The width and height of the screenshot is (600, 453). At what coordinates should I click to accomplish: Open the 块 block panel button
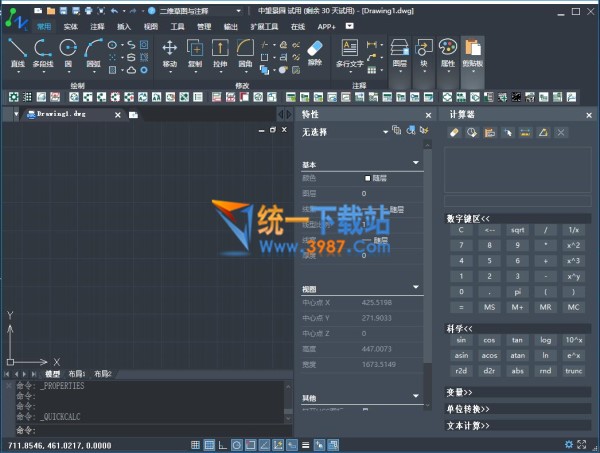tap(424, 55)
